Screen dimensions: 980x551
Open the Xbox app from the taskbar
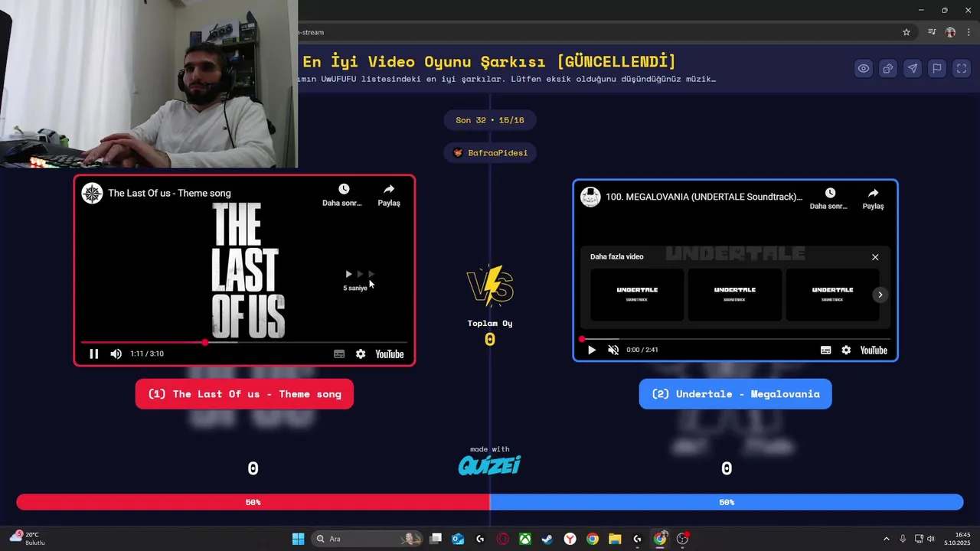click(x=525, y=539)
